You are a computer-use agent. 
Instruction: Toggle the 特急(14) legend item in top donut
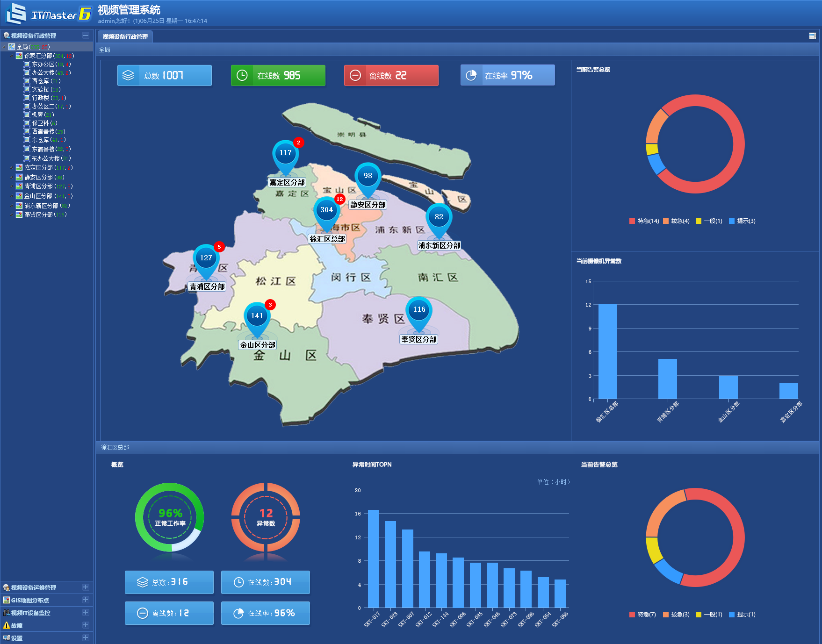(644, 221)
